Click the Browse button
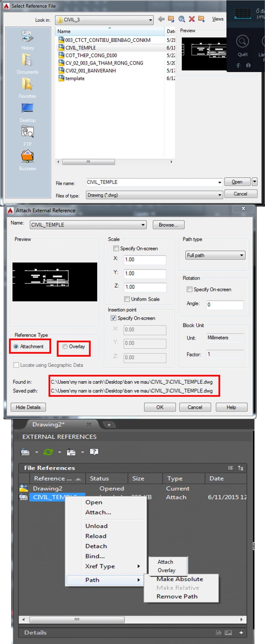The image size is (265, 644). (168, 225)
